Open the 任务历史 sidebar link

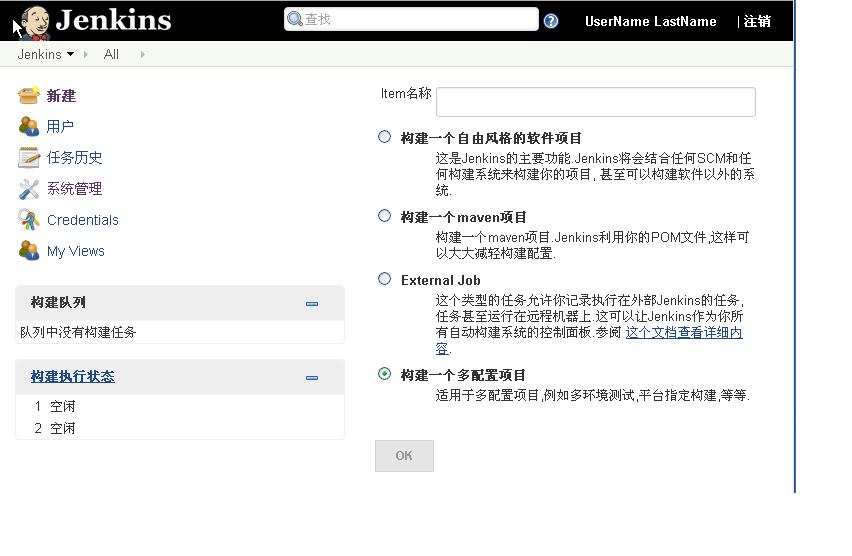[75, 158]
